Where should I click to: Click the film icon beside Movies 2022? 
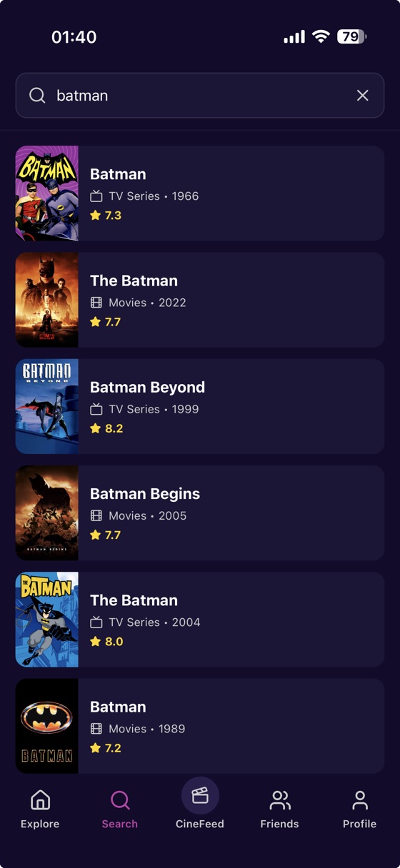coord(96,303)
